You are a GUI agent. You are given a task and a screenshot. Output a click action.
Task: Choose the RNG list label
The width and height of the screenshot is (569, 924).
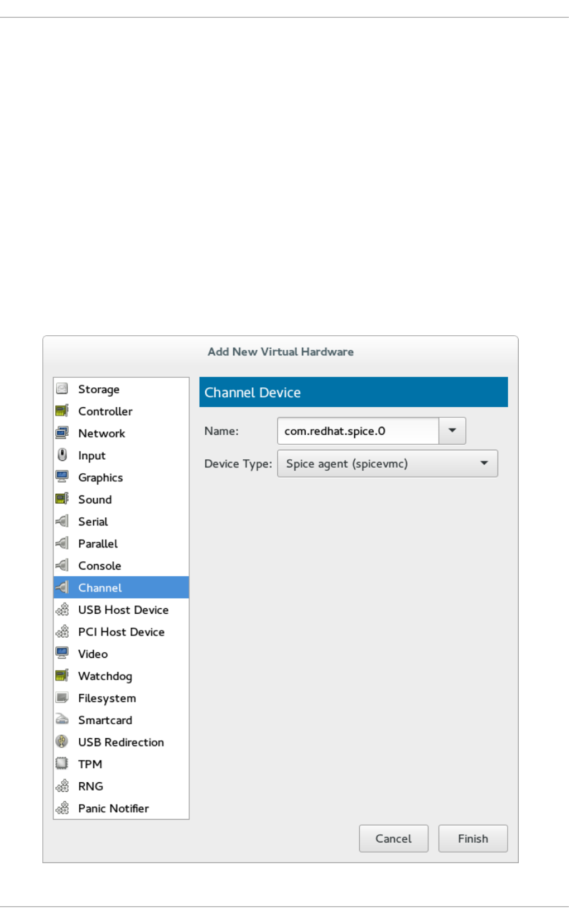point(90,786)
